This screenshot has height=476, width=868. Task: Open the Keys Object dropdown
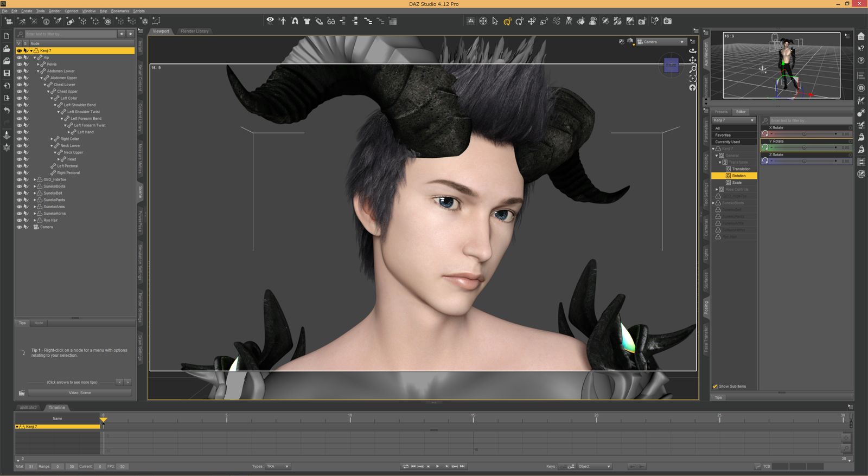coord(595,466)
